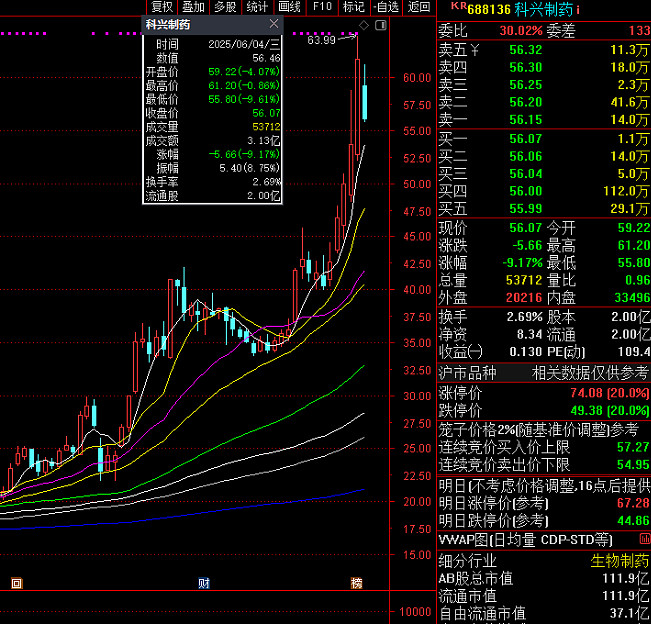Click the red info 'i' beside 科兴制药
The image size is (651, 624).
tap(578, 9)
